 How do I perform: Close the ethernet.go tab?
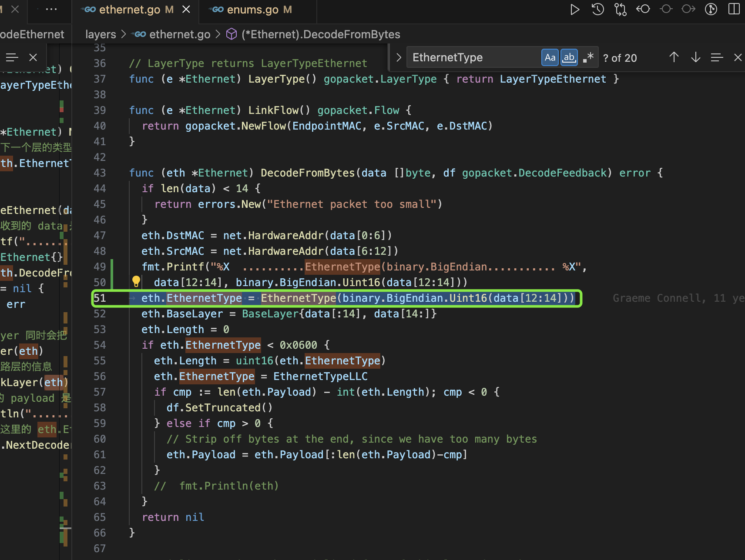(x=186, y=10)
